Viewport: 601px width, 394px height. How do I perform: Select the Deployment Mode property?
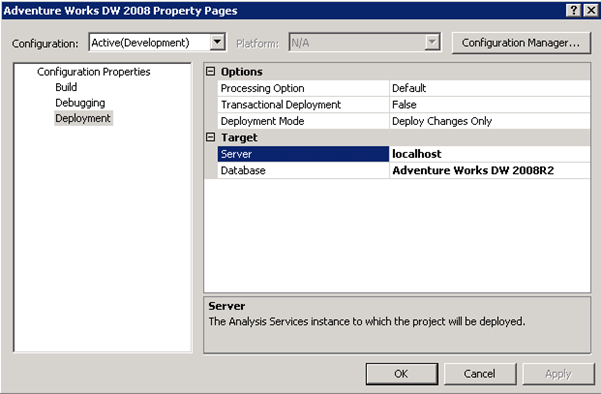click(303, 121)
